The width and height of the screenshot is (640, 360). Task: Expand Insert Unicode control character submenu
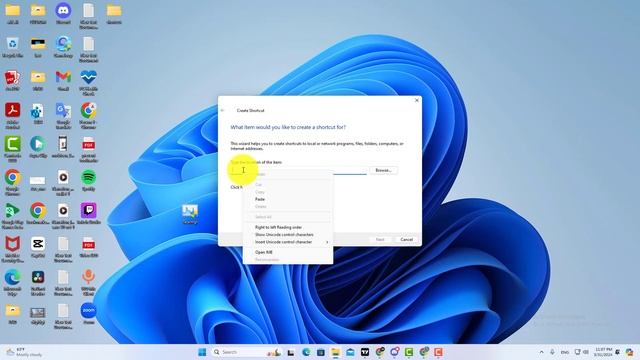pyautogui.click(x=287, y=242)
